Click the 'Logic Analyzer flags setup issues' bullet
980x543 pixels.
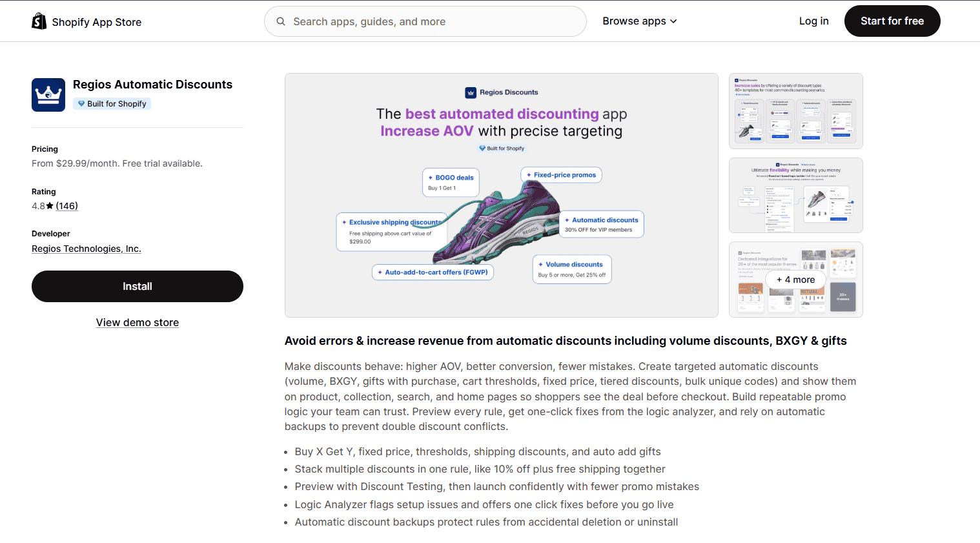[x=484, y=504]
